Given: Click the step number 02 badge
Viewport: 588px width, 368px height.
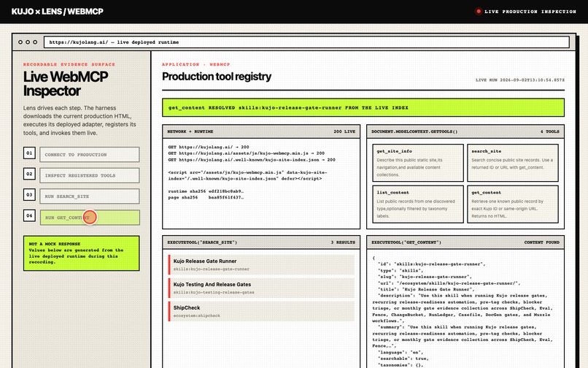Looking at the screenshot, I should [29, 174].
